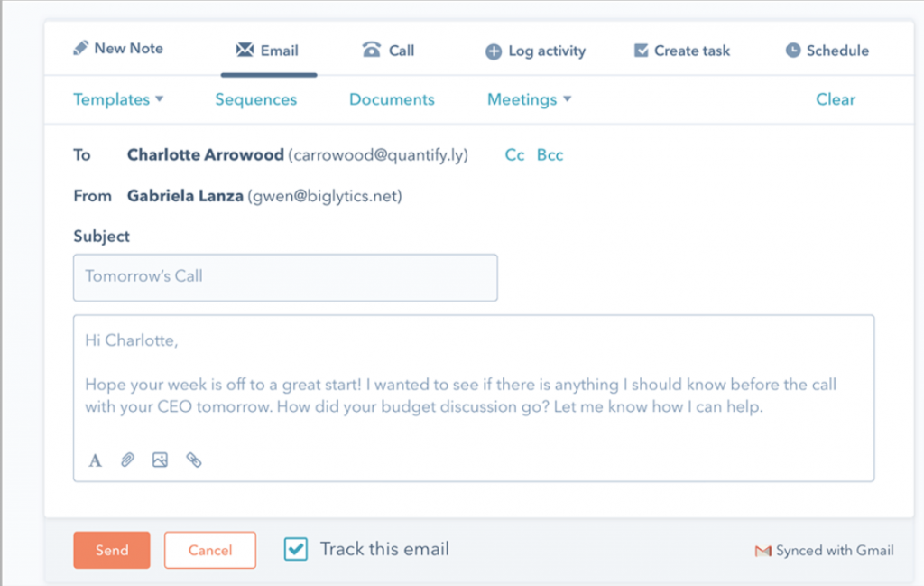Viewport: 924px width, 586px height.
Task: Clear the email draft
Action: pyautogui.click(x=835, y=99)
